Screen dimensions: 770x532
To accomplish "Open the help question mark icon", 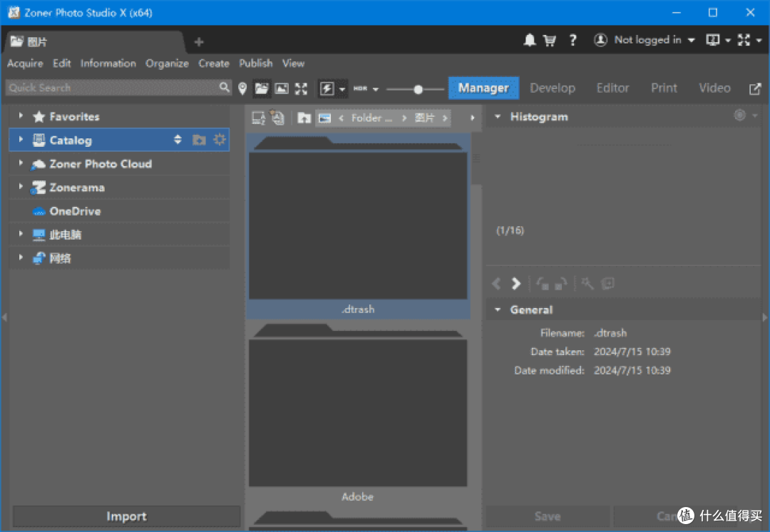I will click(x=573, y=40).
